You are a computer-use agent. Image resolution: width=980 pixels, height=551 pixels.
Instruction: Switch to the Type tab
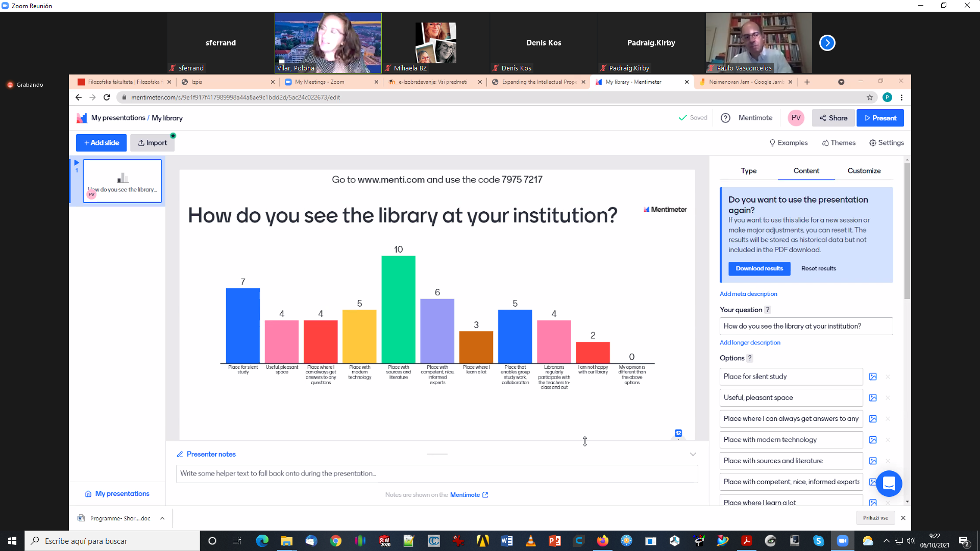pos(748,171)
